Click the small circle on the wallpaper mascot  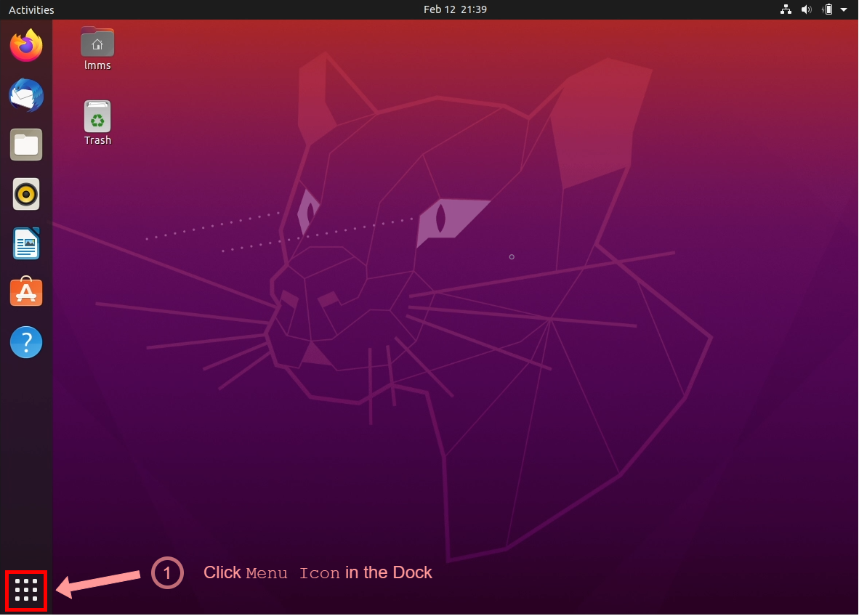(x=511, y=256)
